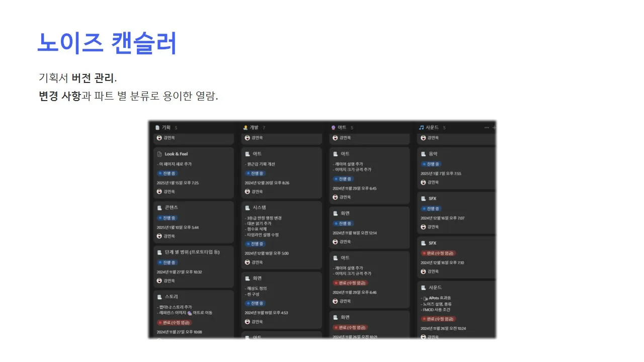Select the 아트 column header label
Image resolution: width=644 pixels, height=362 pixels.
coord(342,128)
